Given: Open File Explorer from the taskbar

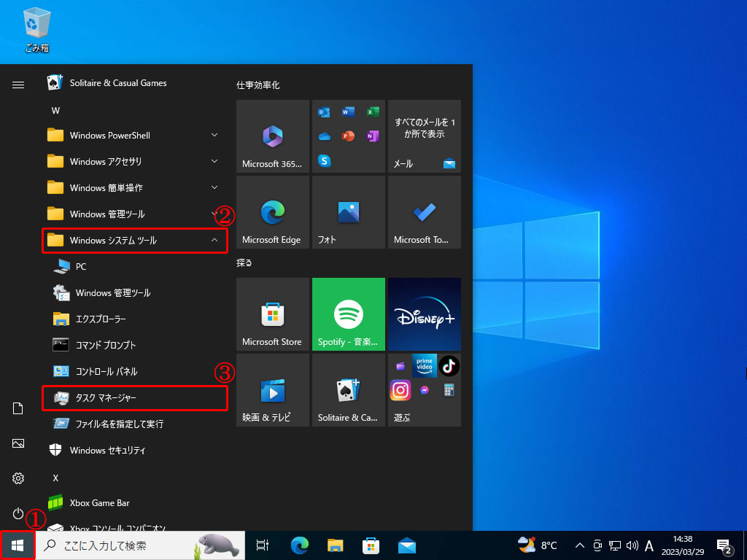Looking at the screenshot, I should (x=336, y=545).
